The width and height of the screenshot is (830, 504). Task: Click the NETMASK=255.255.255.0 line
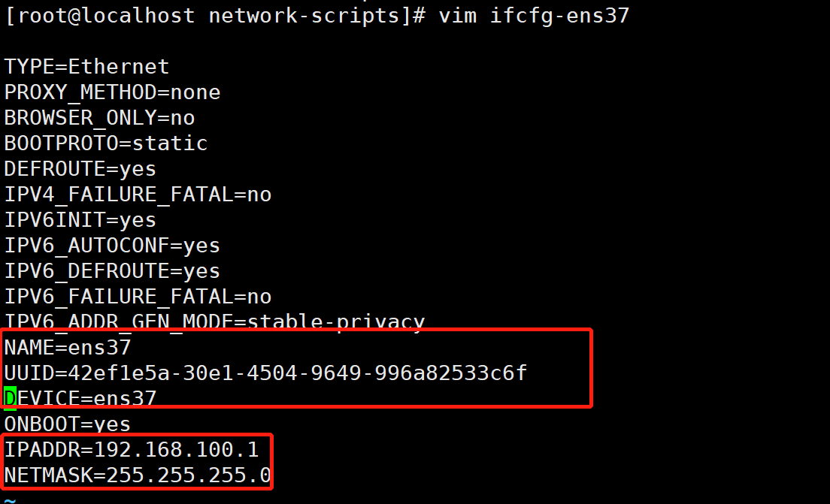138,475
